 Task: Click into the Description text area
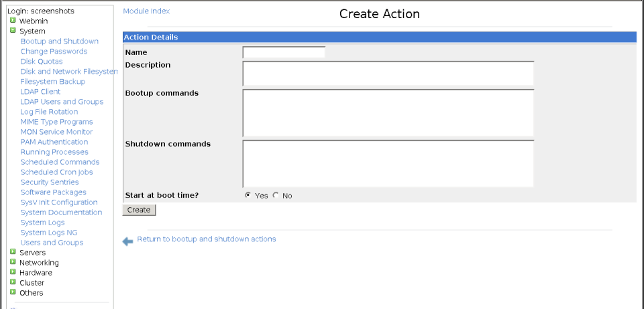tap(388, 73)
